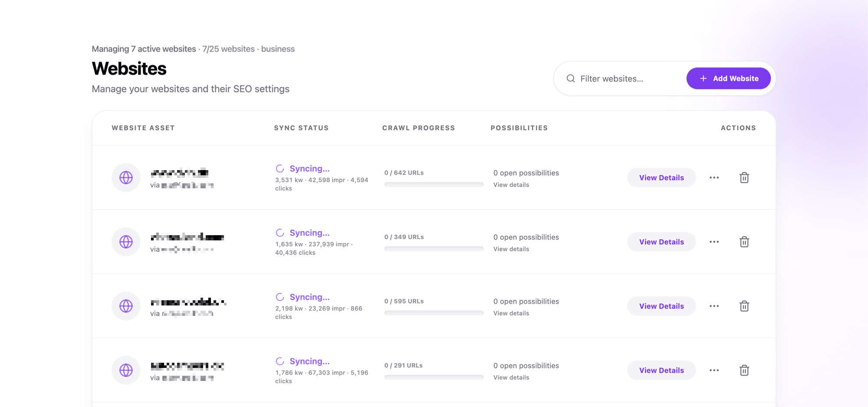The image size is (868, 407).
Task: Open the ellipsis menu on the last row
Action: (714, 370)
